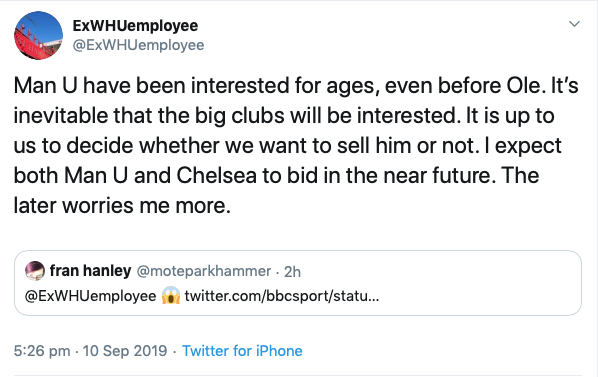
Task: Click the 10 Sep 2019 date
Action: 125,351
